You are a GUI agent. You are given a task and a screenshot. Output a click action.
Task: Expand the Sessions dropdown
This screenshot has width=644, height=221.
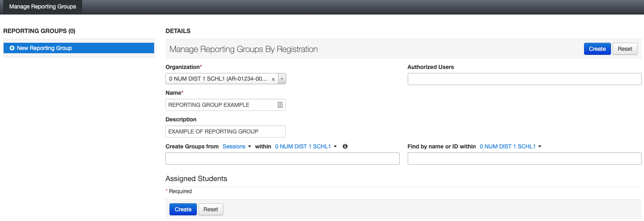(237, 146)
